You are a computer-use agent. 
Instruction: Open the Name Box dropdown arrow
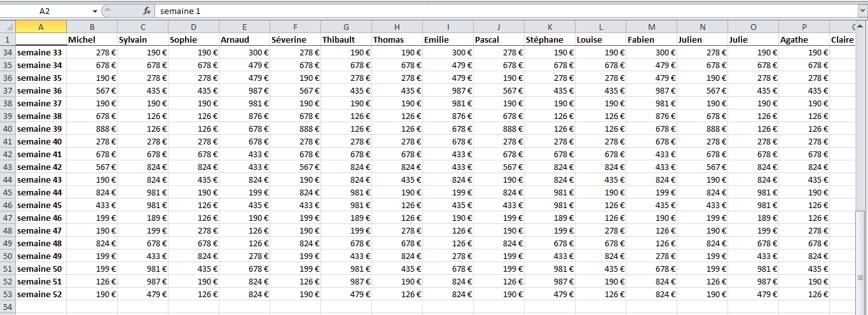(x=95, y=11)
